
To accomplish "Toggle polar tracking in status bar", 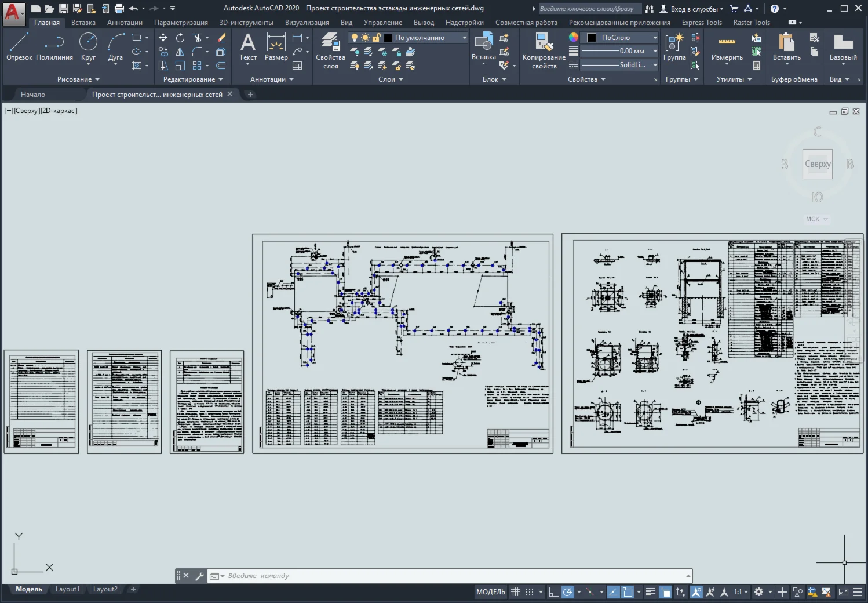I will point(568,592).
